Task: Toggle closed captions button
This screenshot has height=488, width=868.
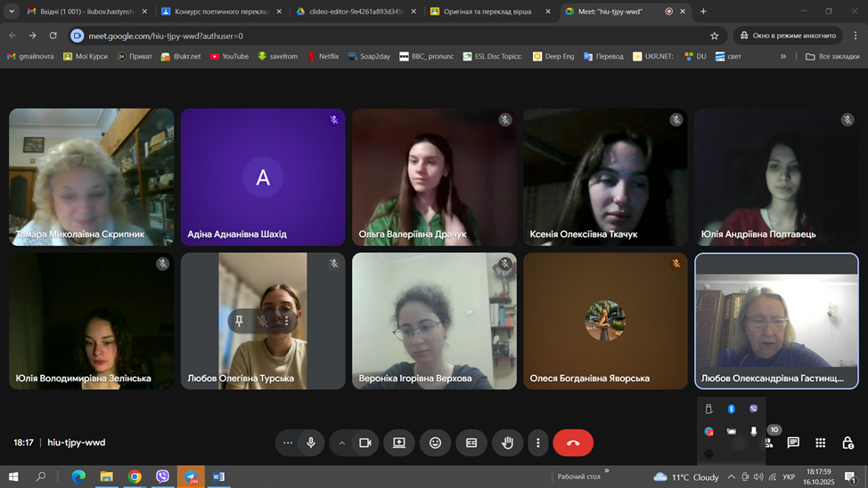Action: (x=471, y=443)
